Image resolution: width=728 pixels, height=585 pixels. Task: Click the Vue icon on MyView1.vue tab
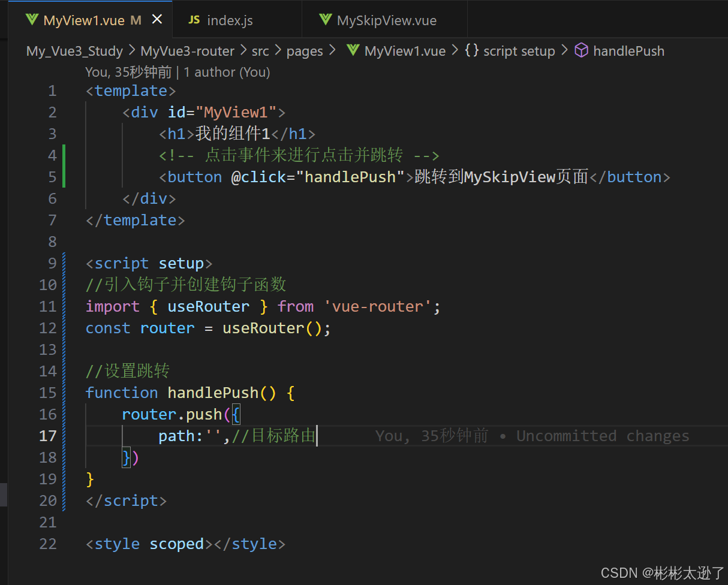(32, 20)
